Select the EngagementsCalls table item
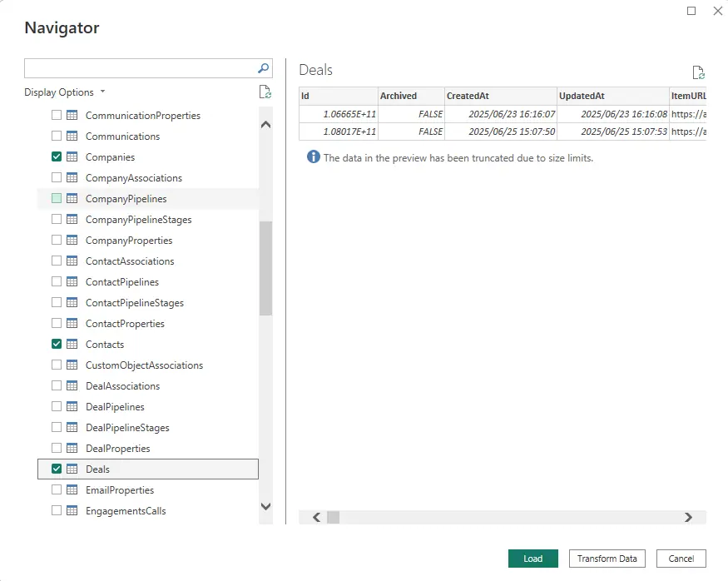The image size is (728, 581). (126, 511)
